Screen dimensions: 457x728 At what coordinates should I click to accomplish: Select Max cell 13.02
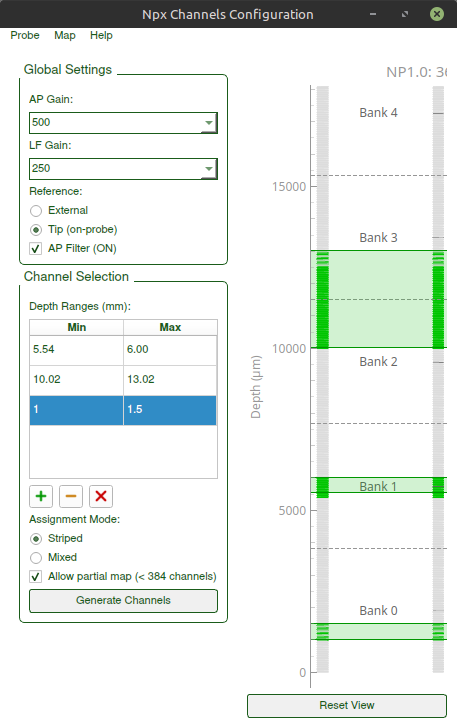coord(170,380)
